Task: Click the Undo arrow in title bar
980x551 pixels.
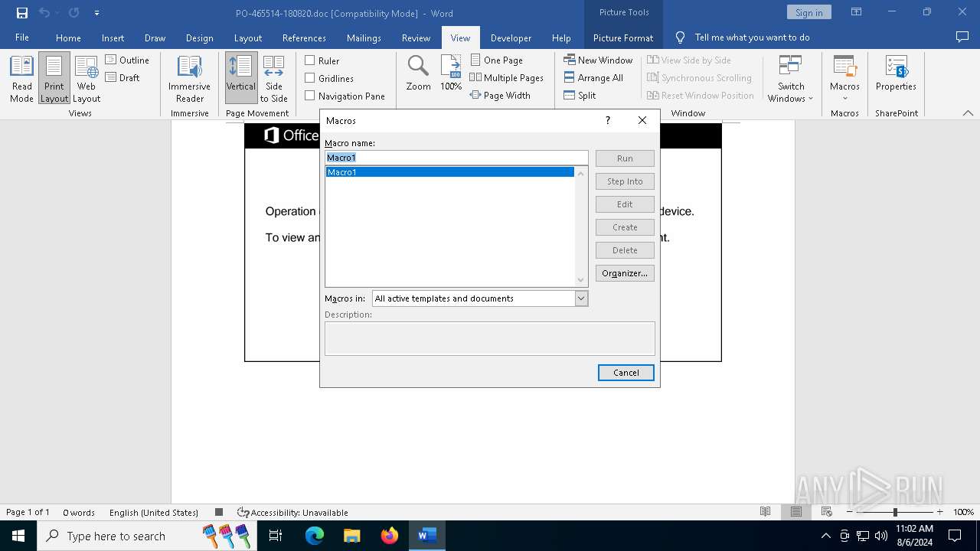Action: point(44,13)
